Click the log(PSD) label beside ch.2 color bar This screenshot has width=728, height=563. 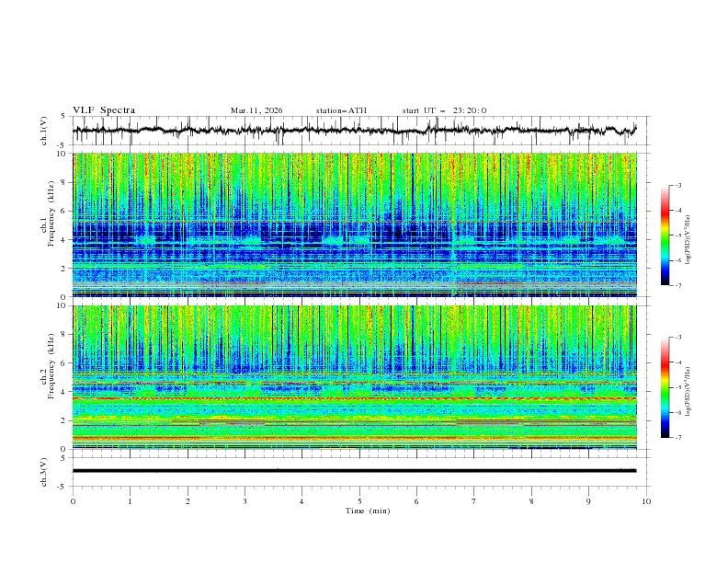click(x=688, y=392)
